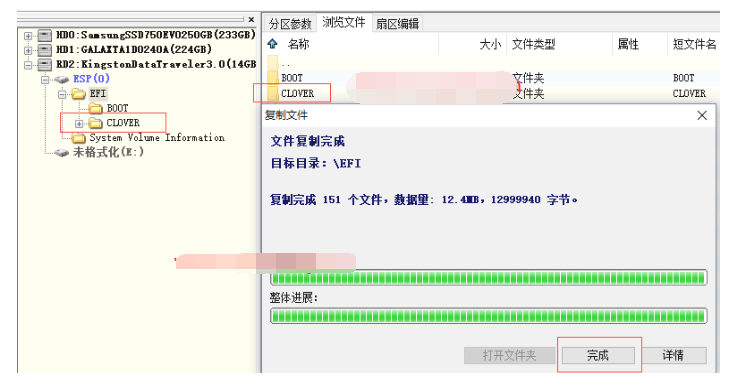Collapse the RD2 Kingston DataTraveler node

[x=28, y=65]
